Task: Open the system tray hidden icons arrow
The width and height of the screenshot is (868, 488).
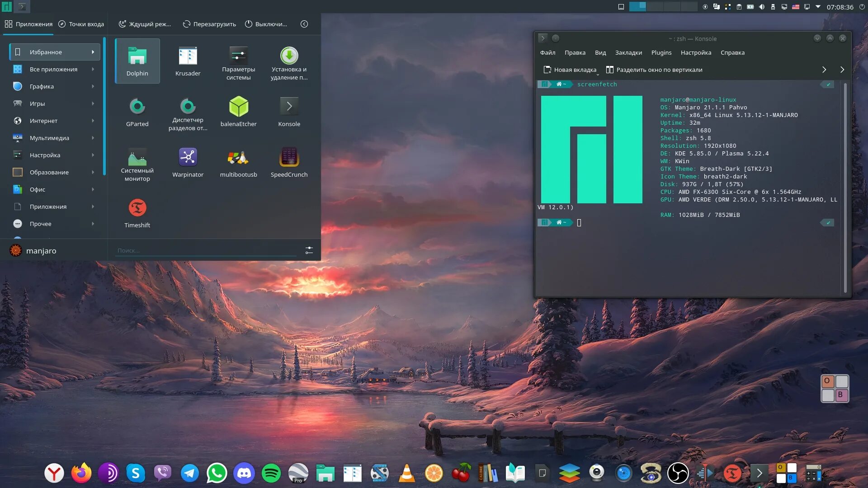Action: (818, 7)
